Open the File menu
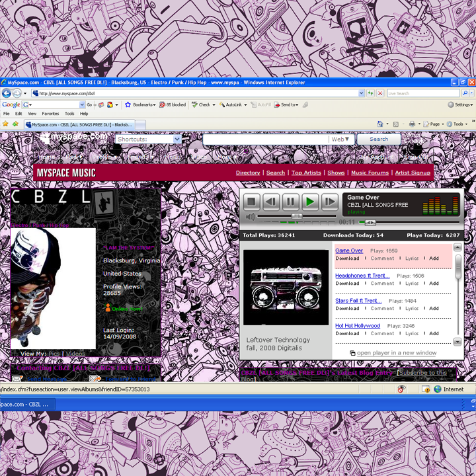The width and height of the screenshot is (476, 476). 7,114
